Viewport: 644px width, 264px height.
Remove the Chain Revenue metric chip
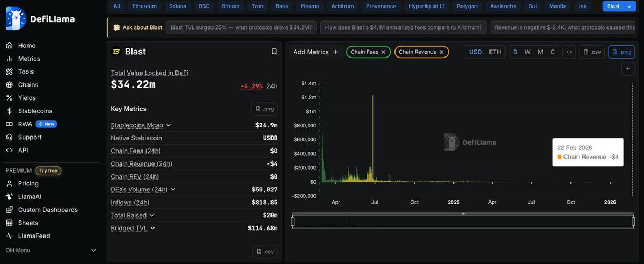click(x=441, y=52)
